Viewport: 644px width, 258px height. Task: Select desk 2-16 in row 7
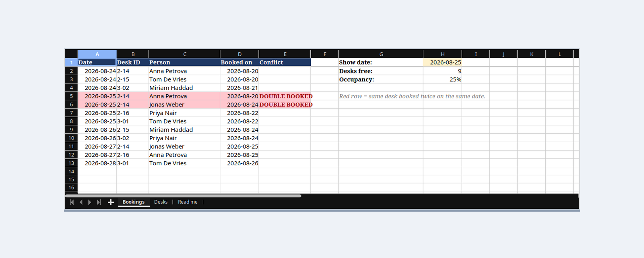point(133,113)
